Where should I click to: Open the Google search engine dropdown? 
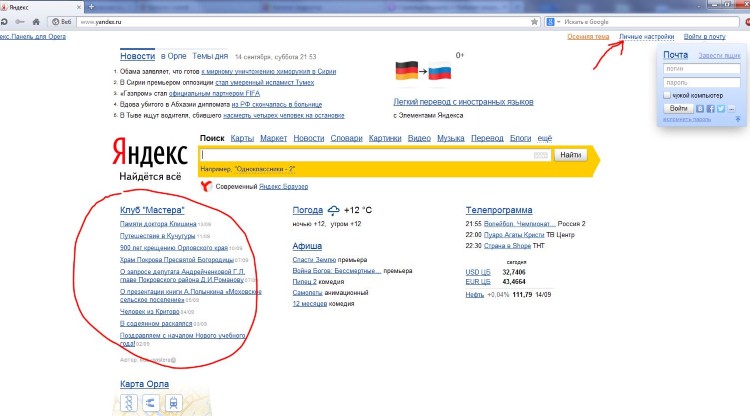(553, 22)
